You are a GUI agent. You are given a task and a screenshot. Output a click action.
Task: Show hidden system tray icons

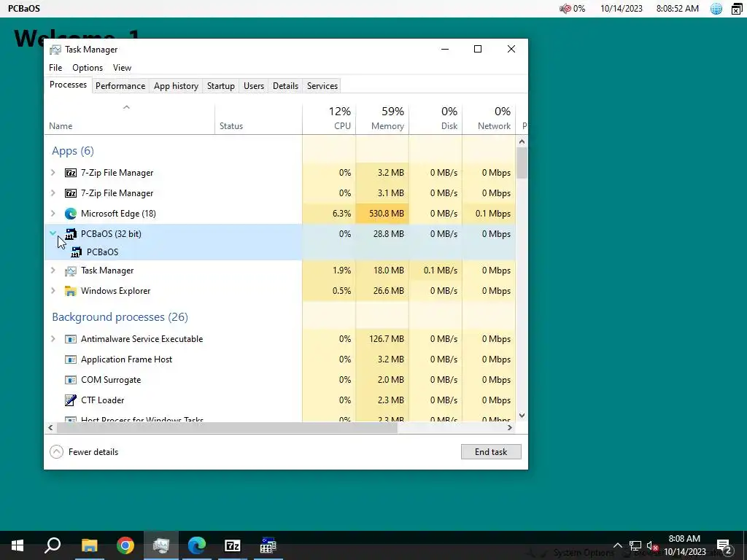coord(617,545)
